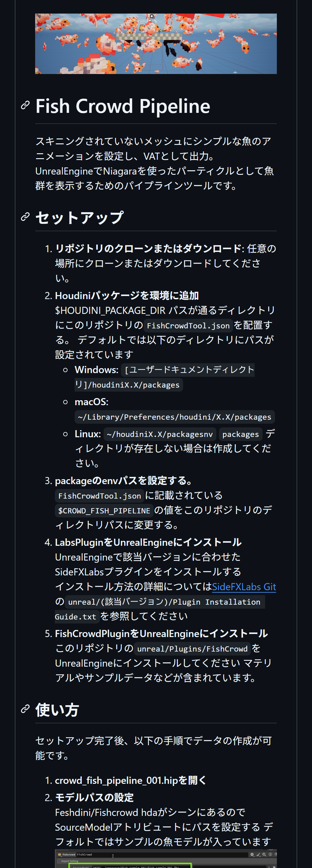Click the pencil icon next to the gear icon
This screenshot has width=312, height=868.
tap(258, 854)
